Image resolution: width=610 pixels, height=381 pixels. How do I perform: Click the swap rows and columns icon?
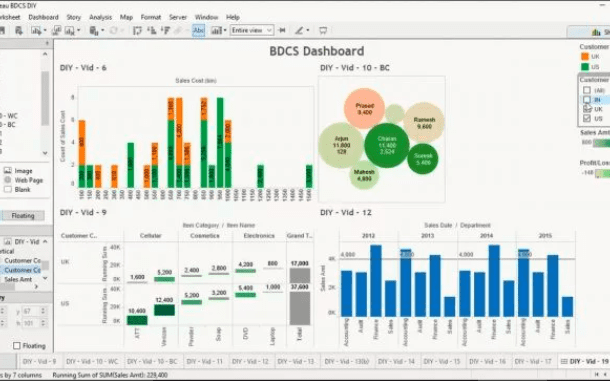tap(137, 30)
